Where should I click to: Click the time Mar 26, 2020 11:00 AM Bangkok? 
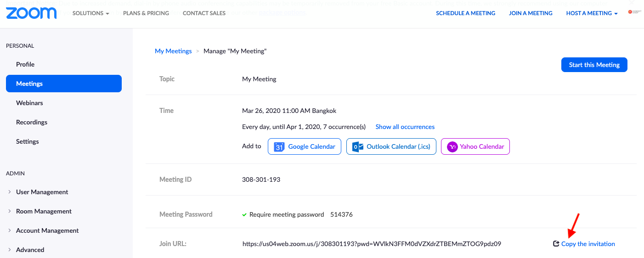pyautogui.click(x=289, y=111)
